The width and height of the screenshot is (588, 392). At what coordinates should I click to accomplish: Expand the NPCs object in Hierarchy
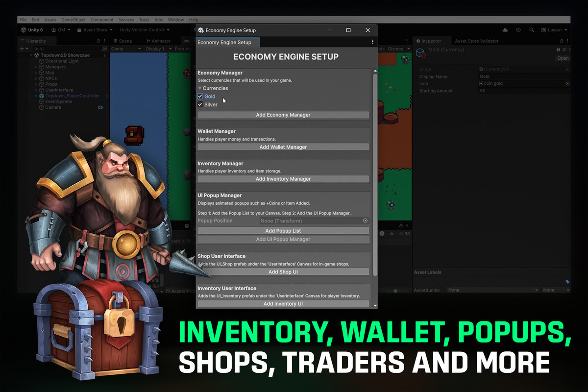36,78
